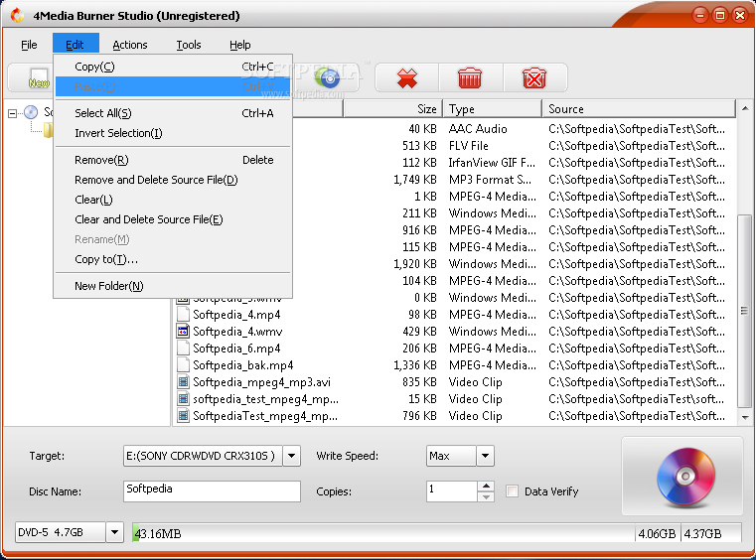Click the 1,336 KB size cell
Image resolution: width=756 pixels, height=560 pixels.
coord(415,364)
